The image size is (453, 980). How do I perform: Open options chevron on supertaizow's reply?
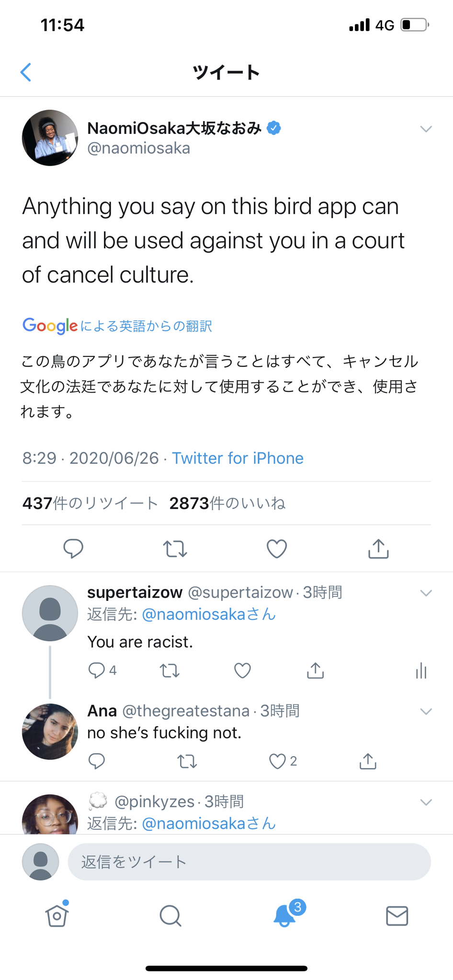pyautogui.click(x=426, y=593)
